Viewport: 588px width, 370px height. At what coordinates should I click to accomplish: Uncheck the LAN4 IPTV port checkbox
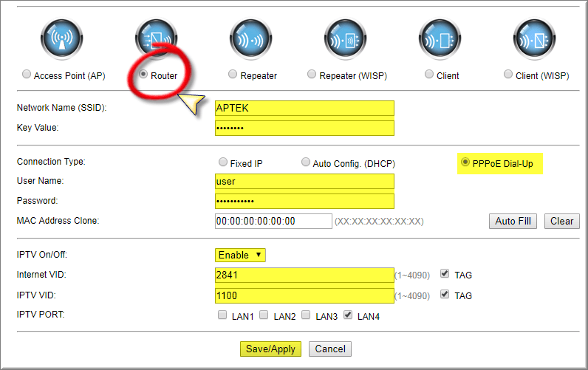pyautogui.click(x=348, y=315)
